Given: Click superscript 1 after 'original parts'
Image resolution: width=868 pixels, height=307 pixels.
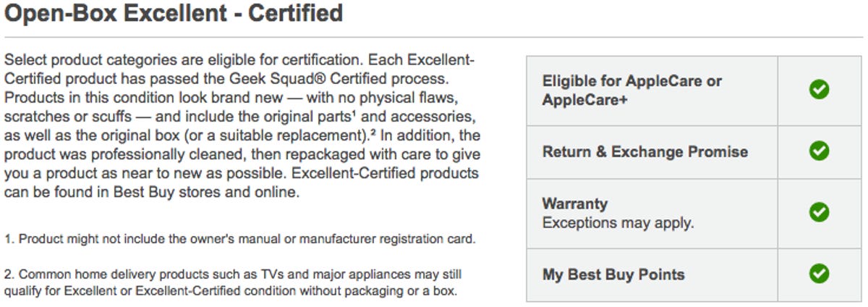Looking at the screenshot, I should pyautogui.click(x=352, y=114).
